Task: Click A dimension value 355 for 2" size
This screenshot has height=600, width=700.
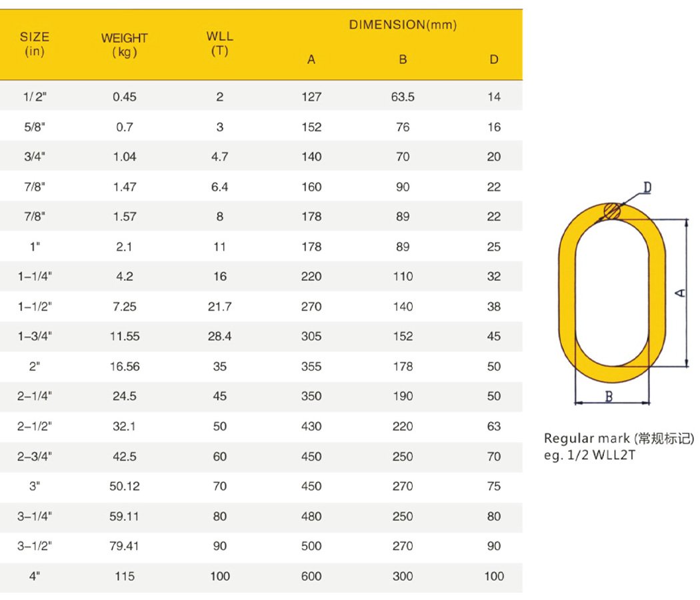Action: 311,366
